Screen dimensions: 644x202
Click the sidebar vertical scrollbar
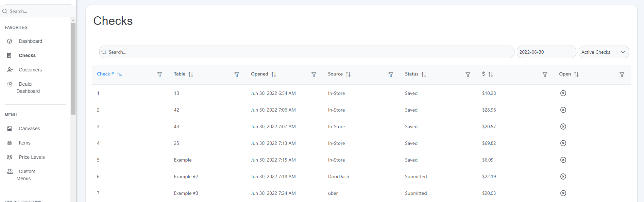pyautogui.click(x=73, y=68)
